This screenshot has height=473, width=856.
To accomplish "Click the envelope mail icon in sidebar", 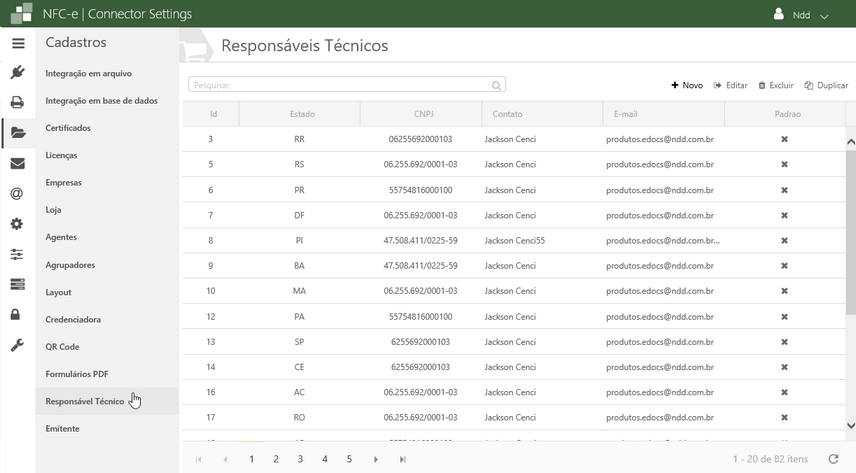I will 17,163.
